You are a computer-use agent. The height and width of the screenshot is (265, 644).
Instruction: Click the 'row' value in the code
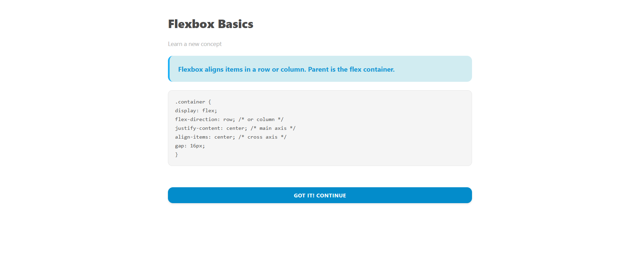pos(228,119)
